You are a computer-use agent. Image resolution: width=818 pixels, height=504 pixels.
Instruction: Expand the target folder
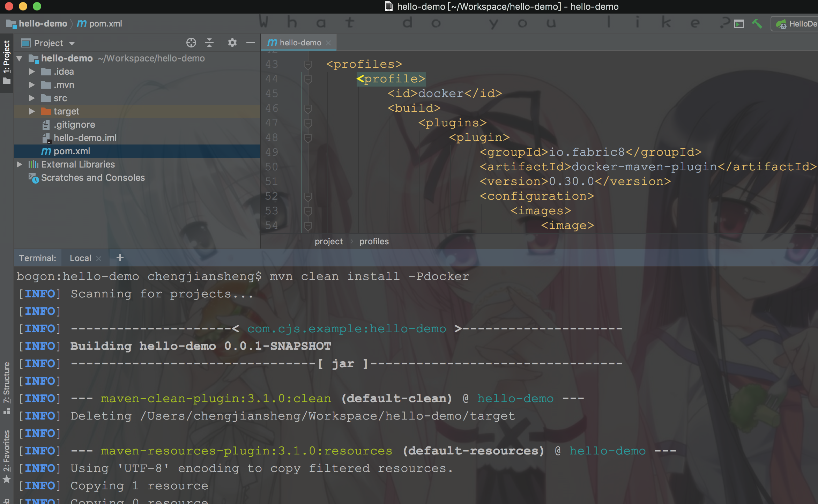(x=32, y=112)
